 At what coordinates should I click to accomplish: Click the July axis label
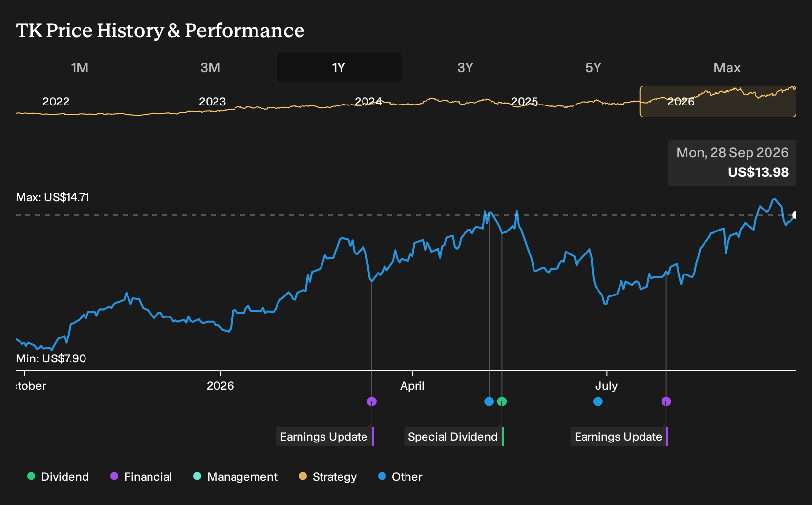(x=606, y=386)
